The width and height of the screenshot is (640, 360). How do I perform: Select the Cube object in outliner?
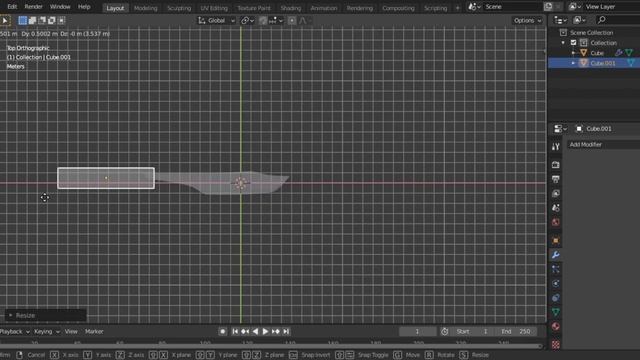coord(597,53)
